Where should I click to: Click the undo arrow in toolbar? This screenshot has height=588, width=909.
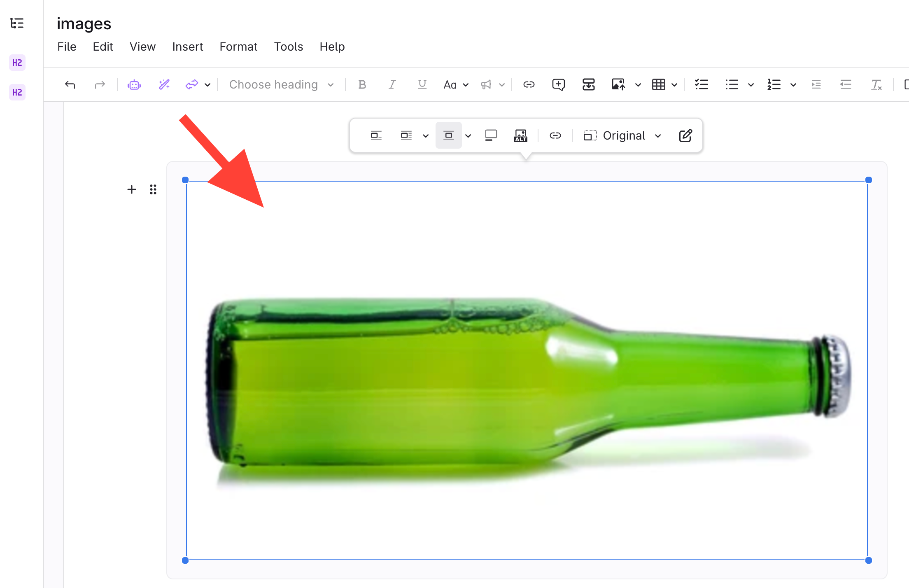70,85
